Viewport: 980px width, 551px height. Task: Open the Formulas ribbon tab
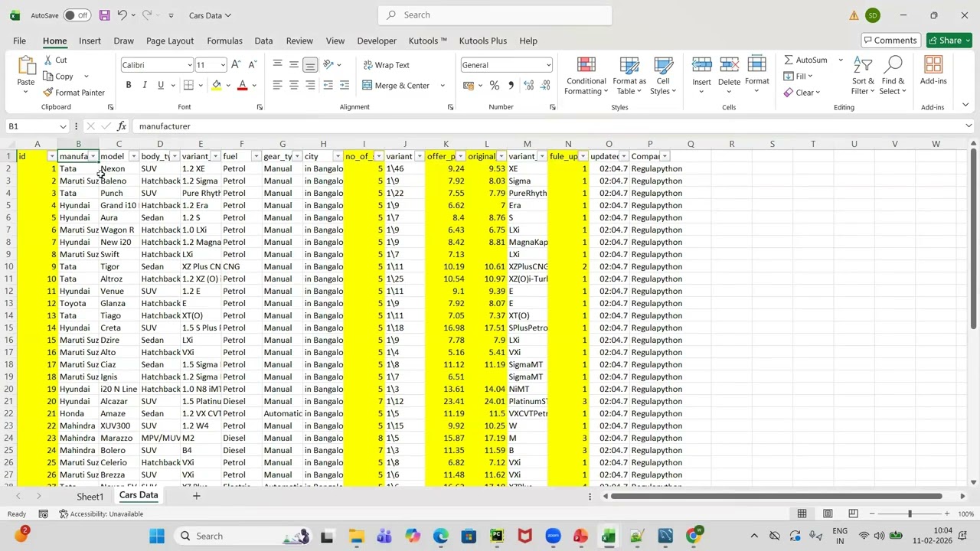coord(224,41)
